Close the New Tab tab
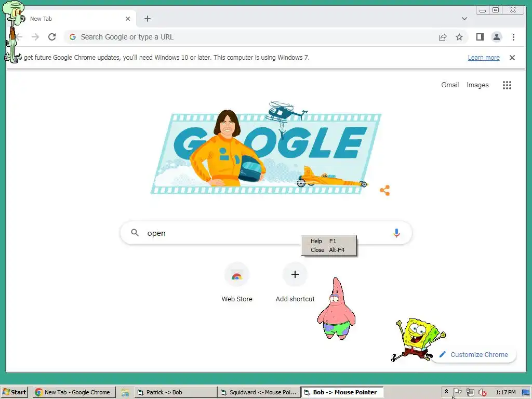Viewport: 532px width, 399px height. (128, 19)
